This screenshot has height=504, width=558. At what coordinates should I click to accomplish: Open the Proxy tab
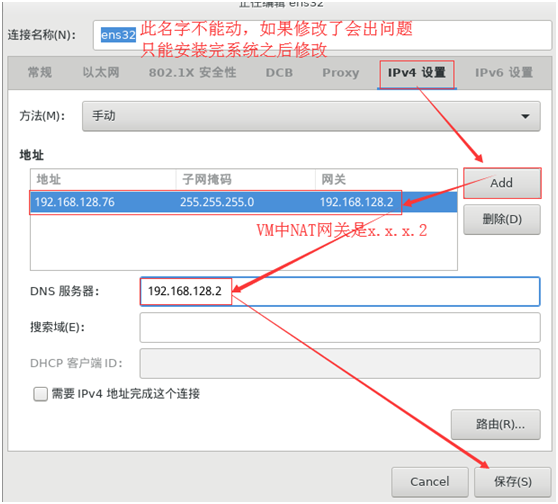pos(341,73)
